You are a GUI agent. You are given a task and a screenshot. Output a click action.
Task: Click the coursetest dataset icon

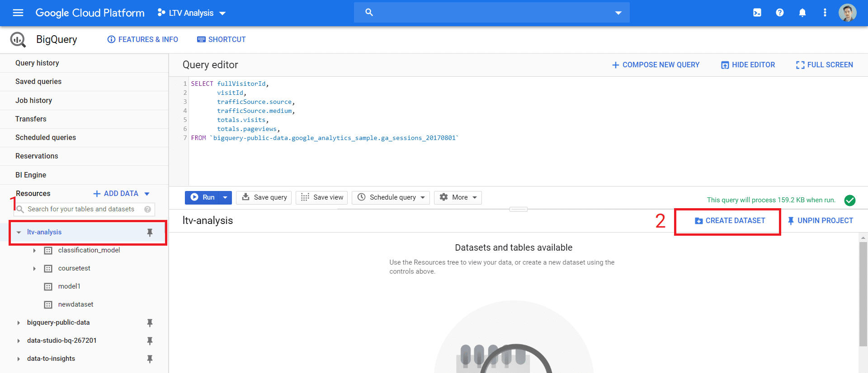(x=48, y=268)
